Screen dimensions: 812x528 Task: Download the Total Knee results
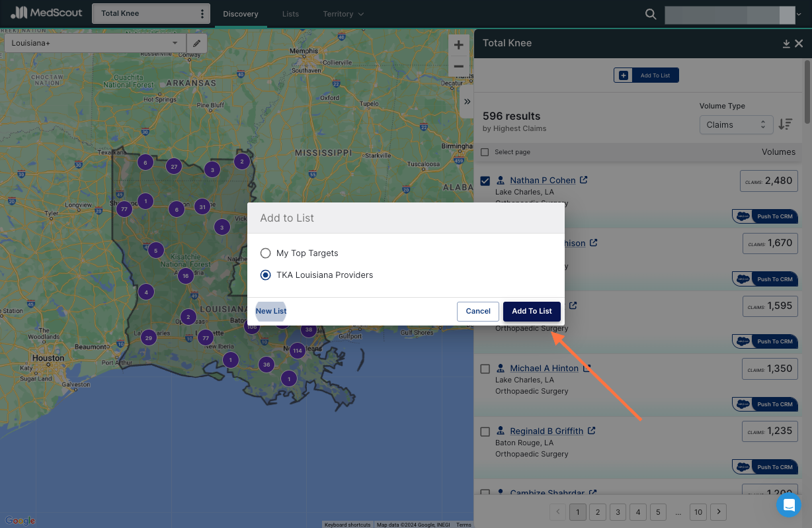(786, 44)
